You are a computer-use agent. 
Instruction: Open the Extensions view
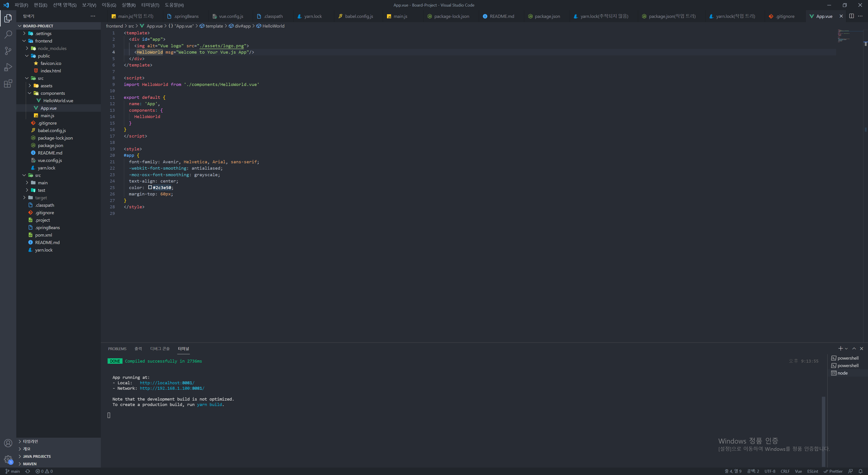(8, 84)
